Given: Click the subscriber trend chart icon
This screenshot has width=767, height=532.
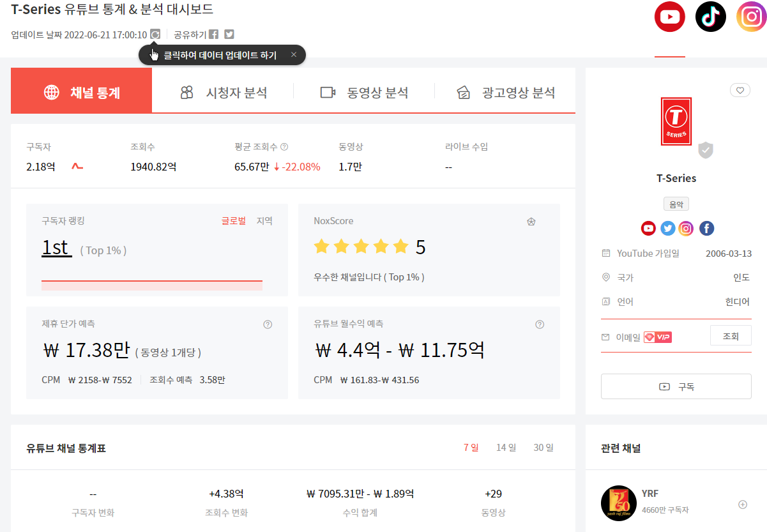Looking at the screenshot, I should pos(77,167).
